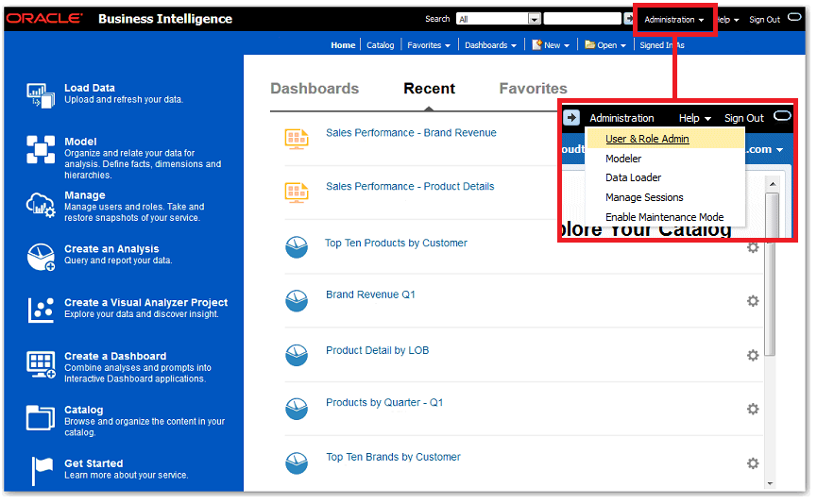The width and height of the screenshot is (817, 504).
Task: Click dashboard icon beside Brand Revenue
Action: pyautogui.click(x=297, y=140)
